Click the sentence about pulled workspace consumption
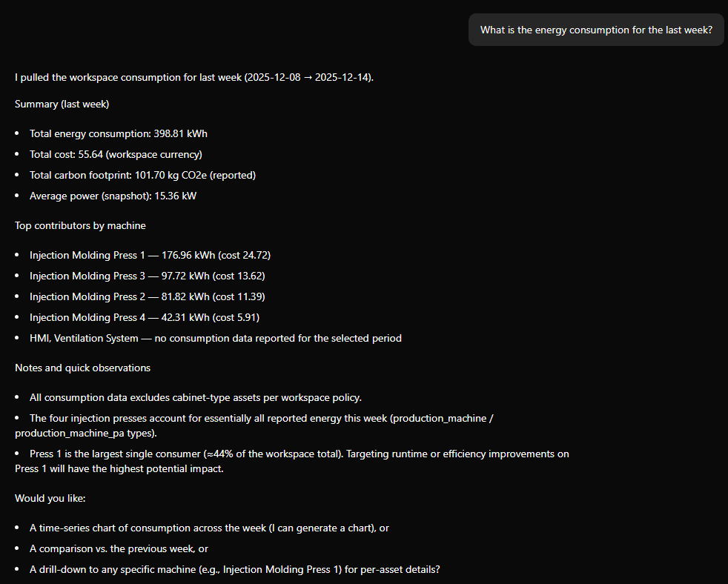 pos(194,77)
